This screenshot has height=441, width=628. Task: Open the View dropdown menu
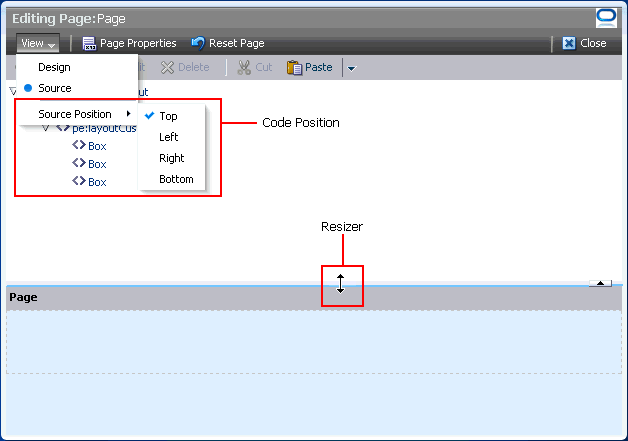click(38, 43)
